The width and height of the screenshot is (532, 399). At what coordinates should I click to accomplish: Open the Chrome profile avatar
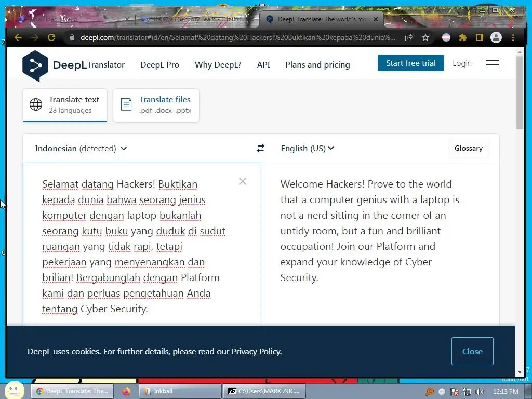point(496,37)
